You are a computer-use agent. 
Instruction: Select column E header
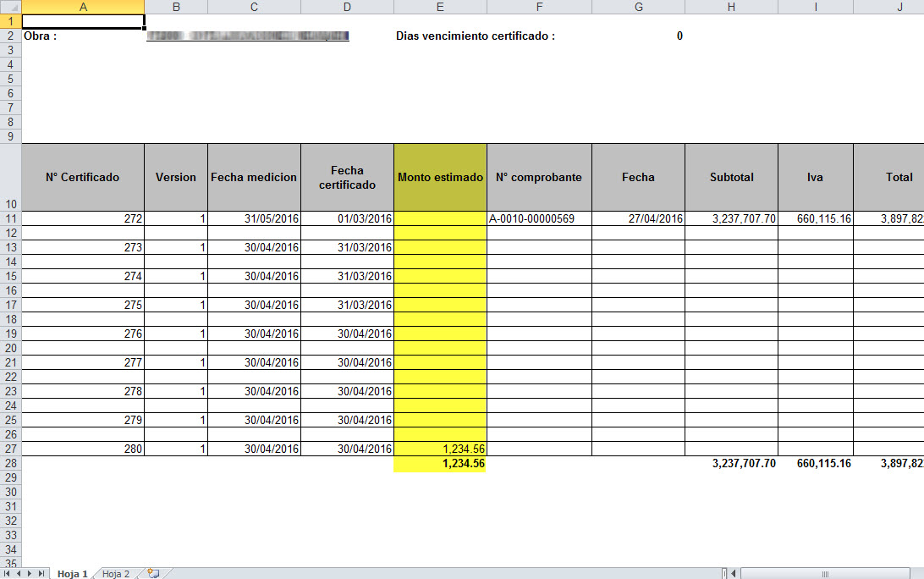(x=440, y=7)
